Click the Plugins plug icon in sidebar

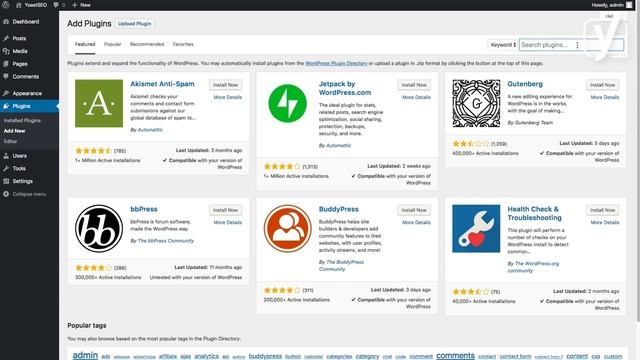6,106
